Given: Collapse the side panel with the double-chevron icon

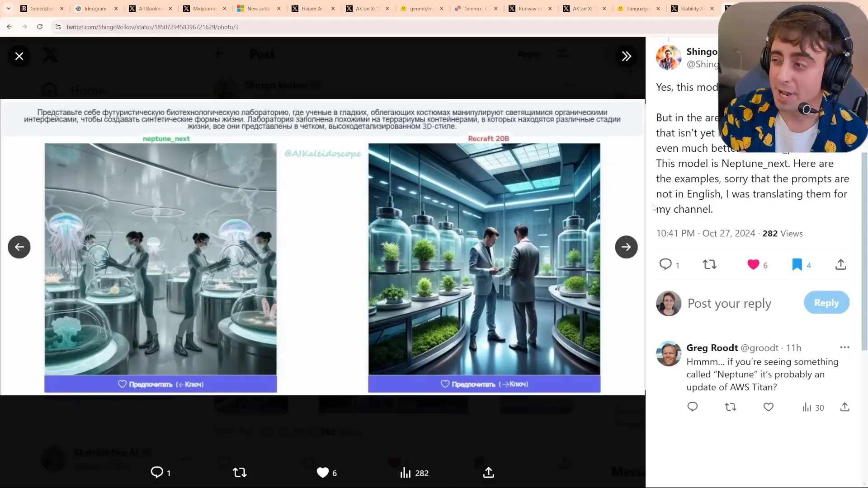Looking at the screenshot, I should click(x=626, y=56).
